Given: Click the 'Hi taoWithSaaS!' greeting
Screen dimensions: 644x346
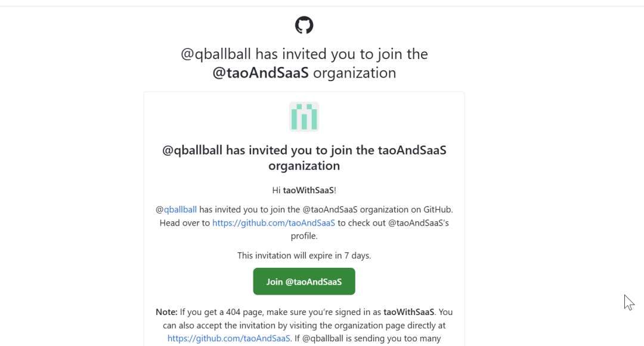Looking at the screenshot, I should point(304,190).
